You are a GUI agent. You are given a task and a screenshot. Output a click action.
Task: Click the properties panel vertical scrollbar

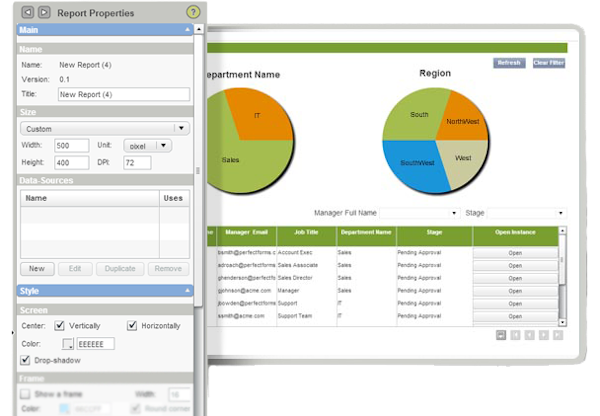198,170
